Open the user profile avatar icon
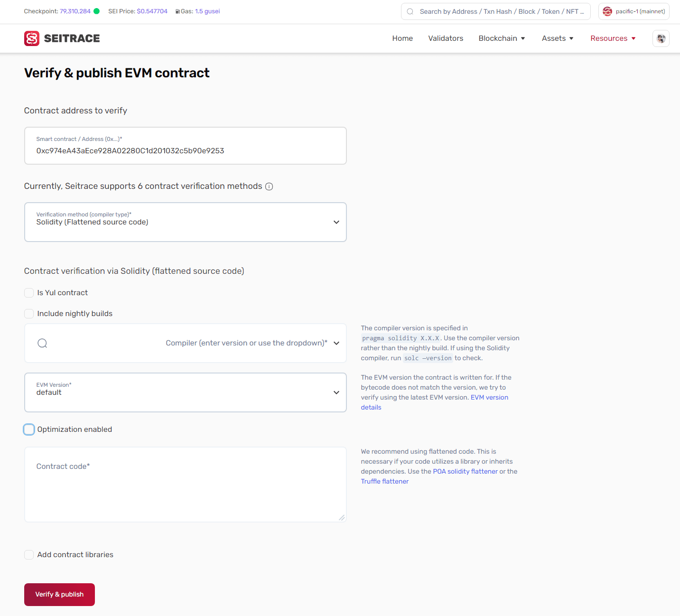The width and height of the screenshot is (680, 616). point(661,38)
